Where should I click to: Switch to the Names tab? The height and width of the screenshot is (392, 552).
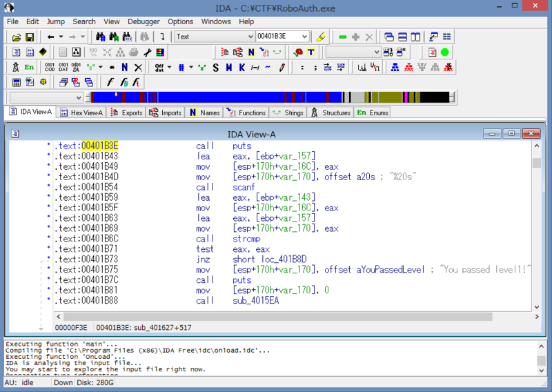click(x=204, y=112)
